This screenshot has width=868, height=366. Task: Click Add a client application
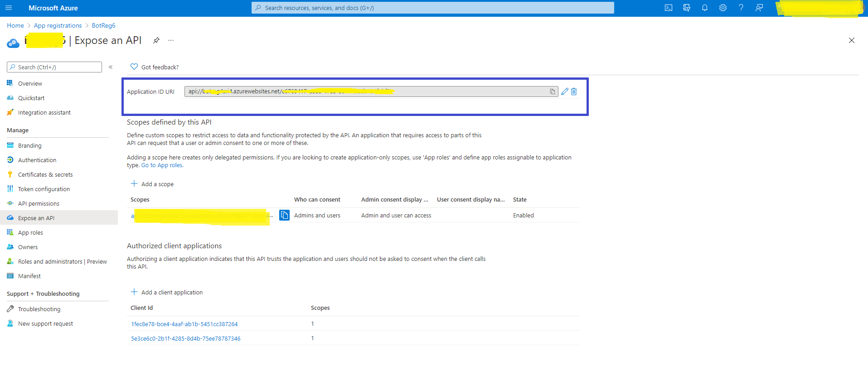click(x=172, y=292)
